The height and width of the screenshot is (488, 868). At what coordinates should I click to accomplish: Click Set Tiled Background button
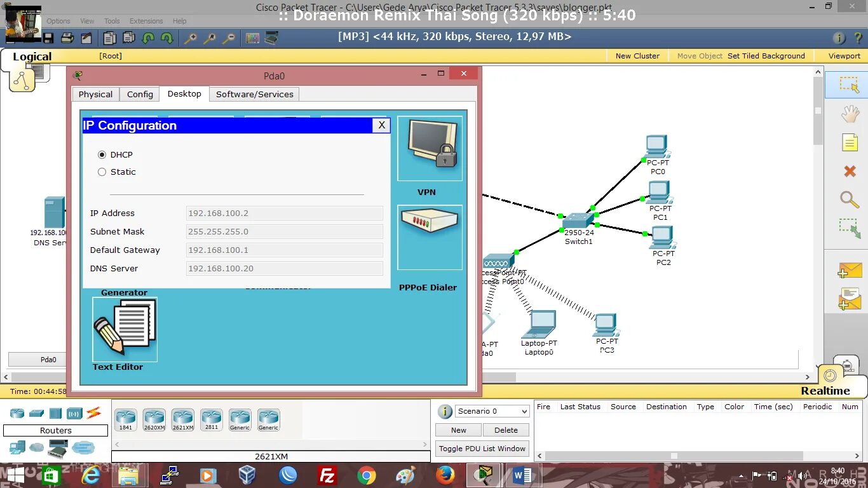click(766, 56)
